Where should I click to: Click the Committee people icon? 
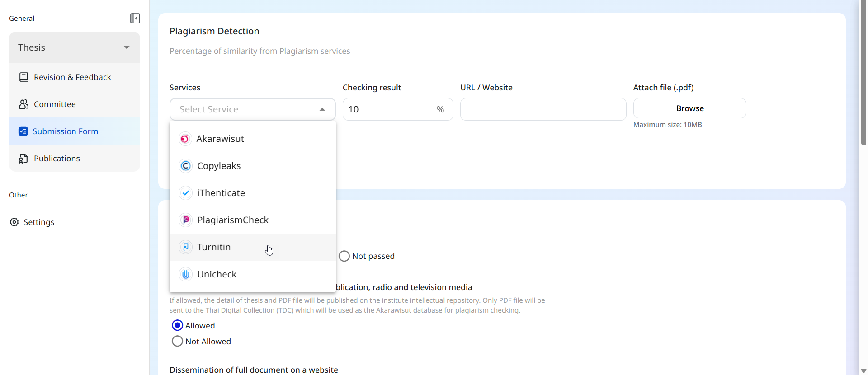click(x=24, y=104)
